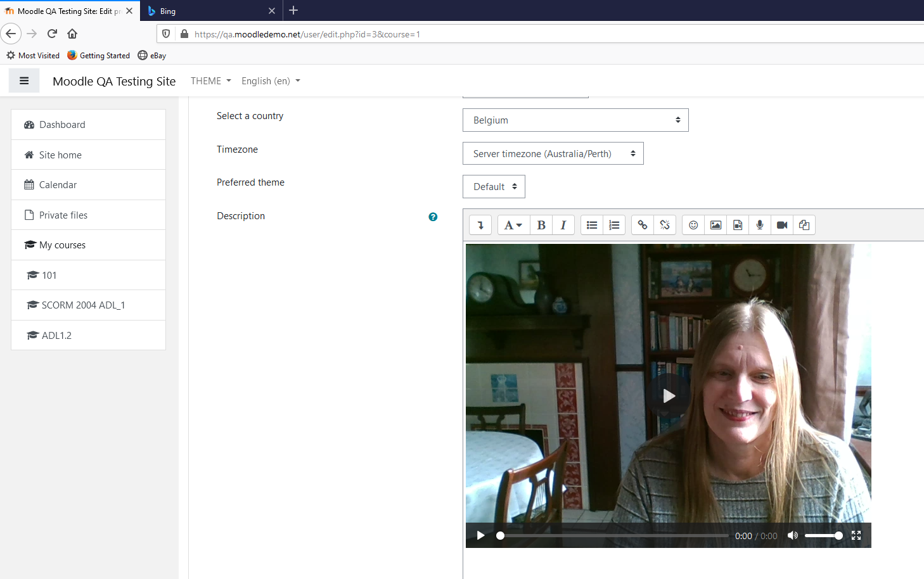Go to Site home
This screenshot has height=579, width=924.
coord(88,155)
